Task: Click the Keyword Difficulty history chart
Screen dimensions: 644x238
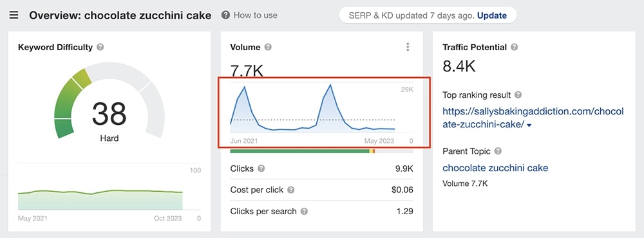Action: [x=100, y=200]
